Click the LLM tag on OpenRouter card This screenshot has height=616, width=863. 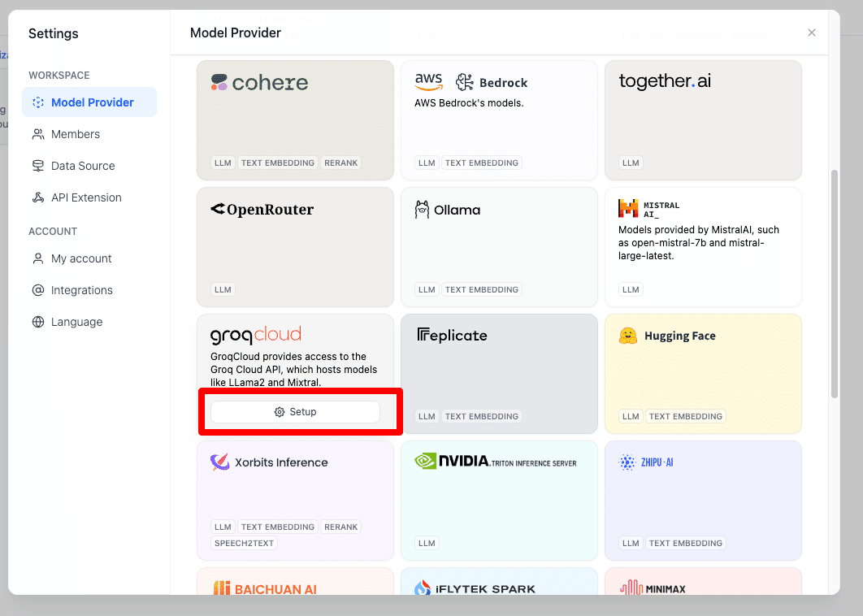pyautogui.click(x=223, y=289)
